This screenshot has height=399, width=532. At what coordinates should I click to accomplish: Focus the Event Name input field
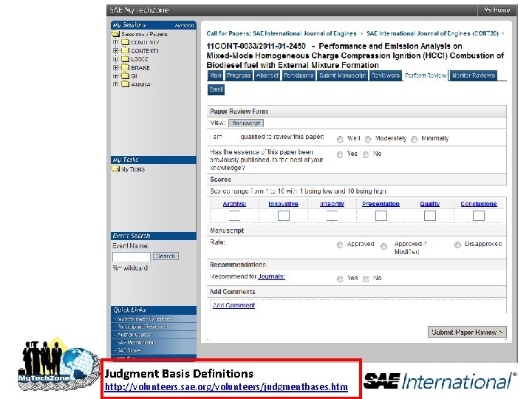(131, 257)
